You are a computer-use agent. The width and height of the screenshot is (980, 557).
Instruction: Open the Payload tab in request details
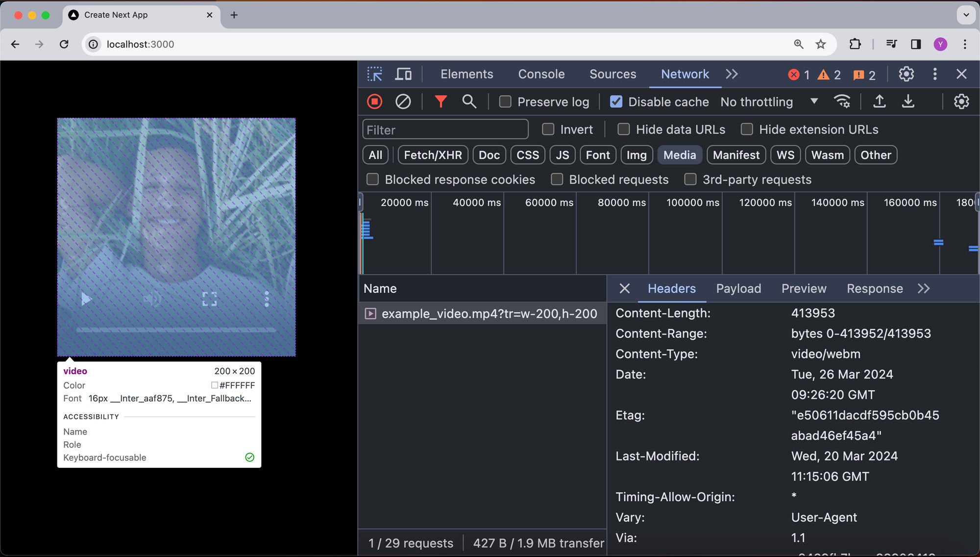pyautogui.click(x=738, y=288)
